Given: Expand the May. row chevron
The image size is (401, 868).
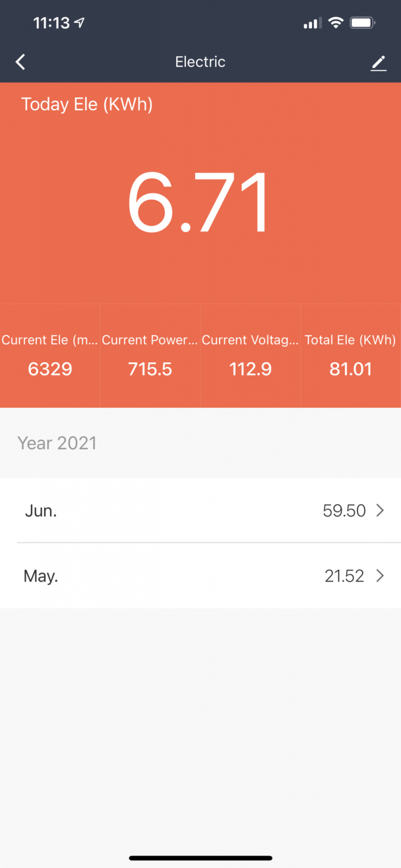Looking at the screenshot, I should pos(380,576).
